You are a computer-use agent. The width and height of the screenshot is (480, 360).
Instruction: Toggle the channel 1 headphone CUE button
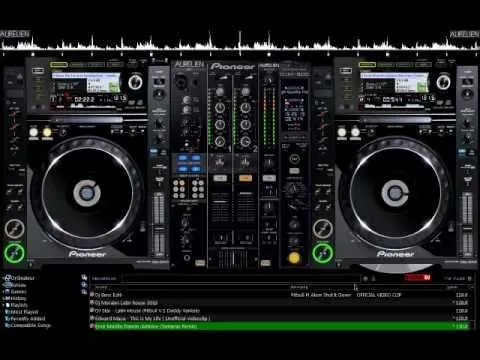point(220,178)
